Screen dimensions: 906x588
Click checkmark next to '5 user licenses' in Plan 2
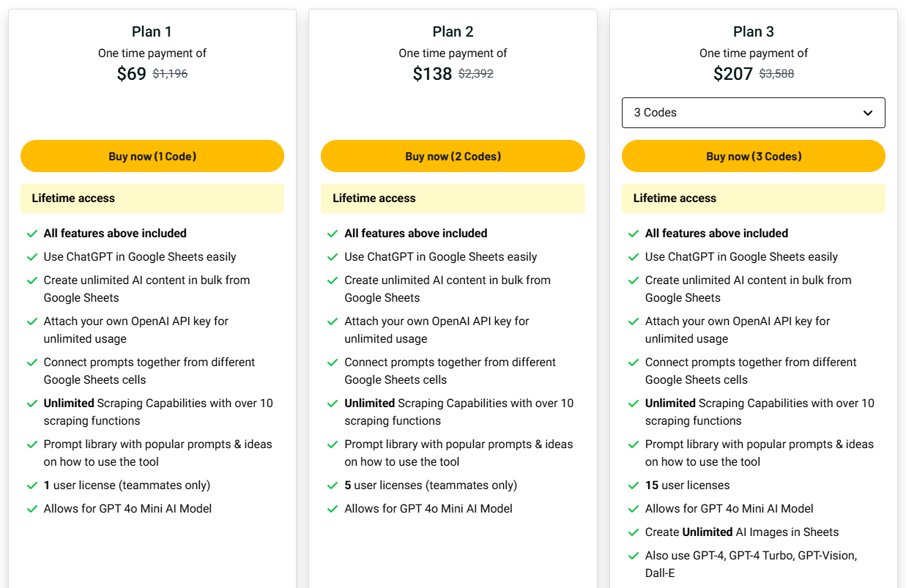[x=333, y=485]
